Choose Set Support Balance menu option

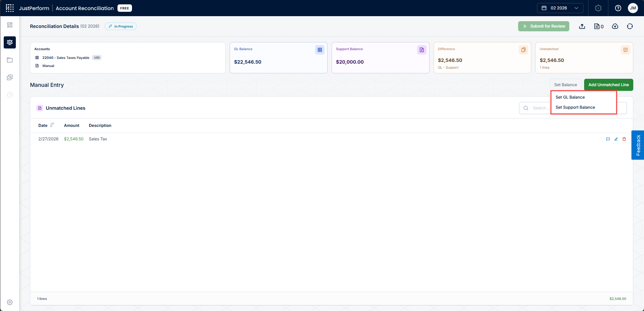coord(575,107)
